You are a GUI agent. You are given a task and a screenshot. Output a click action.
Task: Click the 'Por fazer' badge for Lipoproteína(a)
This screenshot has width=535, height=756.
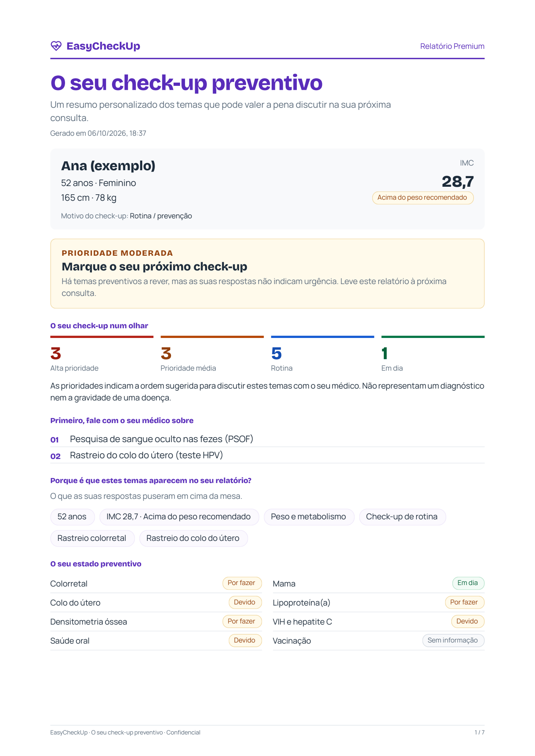click(464, 602)
